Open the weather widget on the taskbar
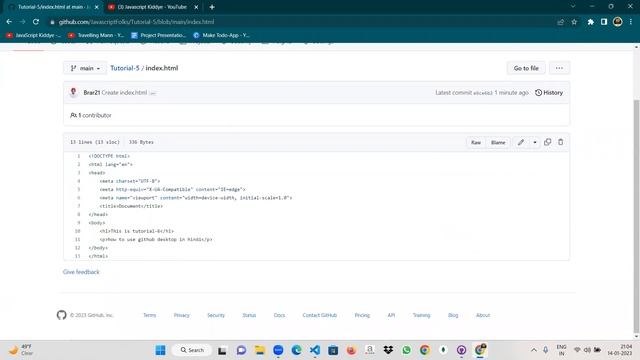Screen dimensions: 640x360 21,350
